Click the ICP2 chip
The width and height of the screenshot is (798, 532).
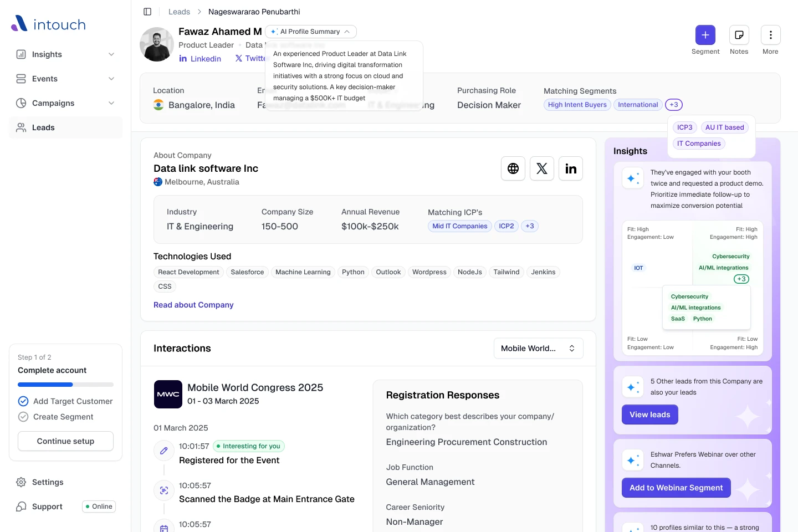tap(507, 226)
